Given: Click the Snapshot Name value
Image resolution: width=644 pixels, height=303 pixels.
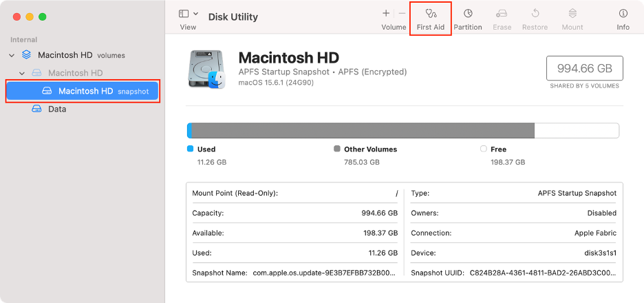Looking at the screenshot, I should click(x=324, y=273).
